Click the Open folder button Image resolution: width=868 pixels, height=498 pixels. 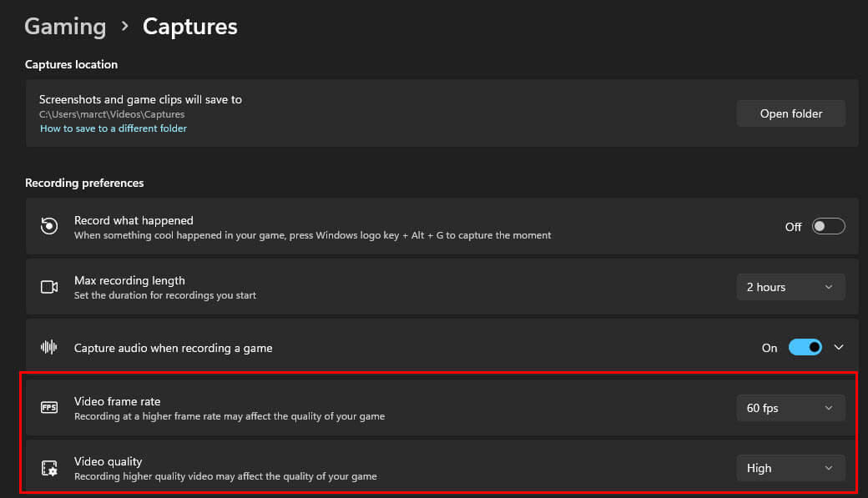pos(790,113)
